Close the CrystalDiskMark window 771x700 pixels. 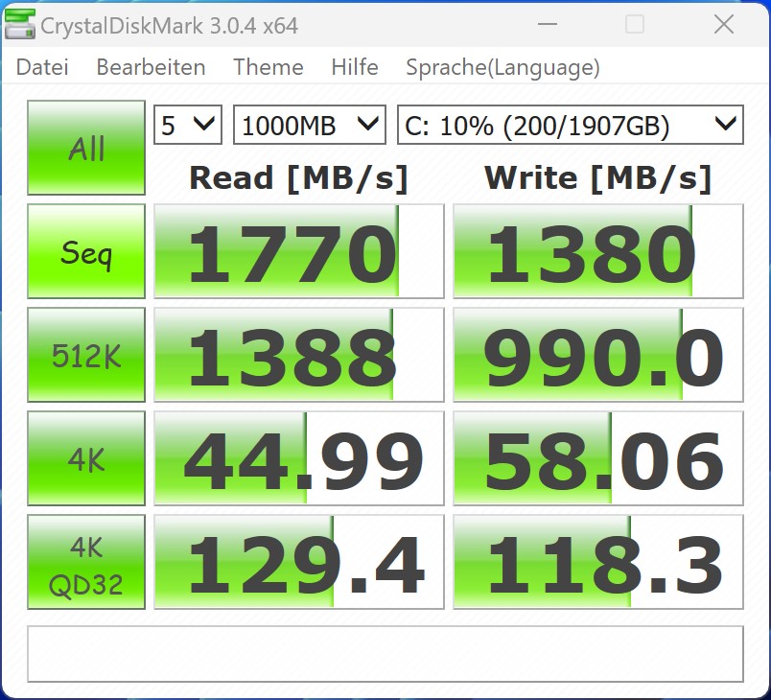click(x=724, y=24)
